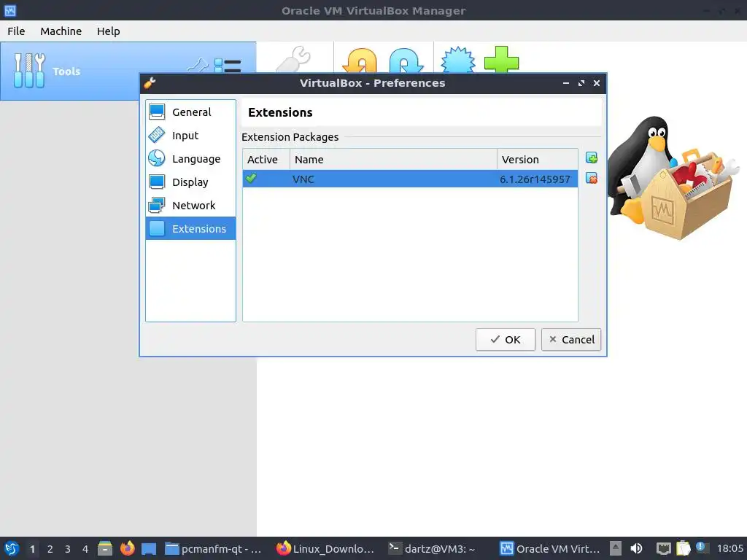Click the Preferences dialog title-bar wrench icon
Viewport: 747px width, 560px height.
[150, 83]
